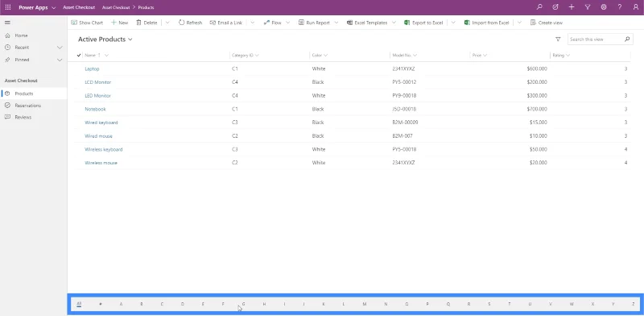Open the Wired mouse record
Screen dimensions: 644x316
tap(98, 135)
